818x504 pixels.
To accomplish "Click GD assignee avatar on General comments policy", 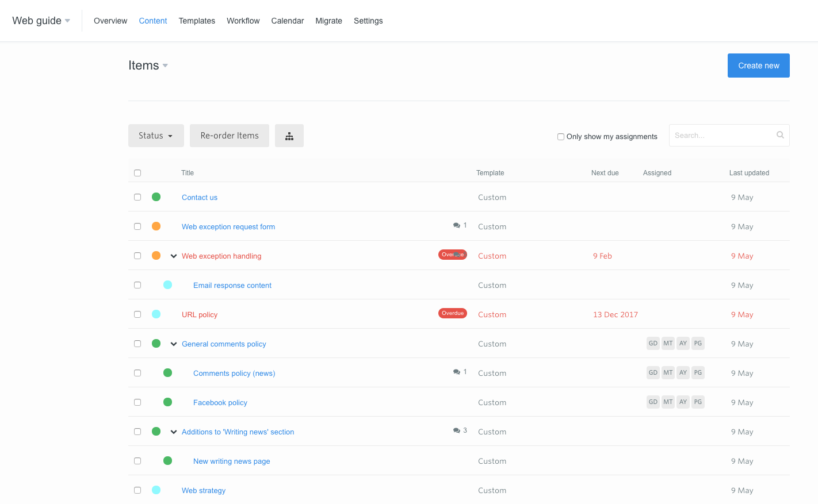I will 653,344.
